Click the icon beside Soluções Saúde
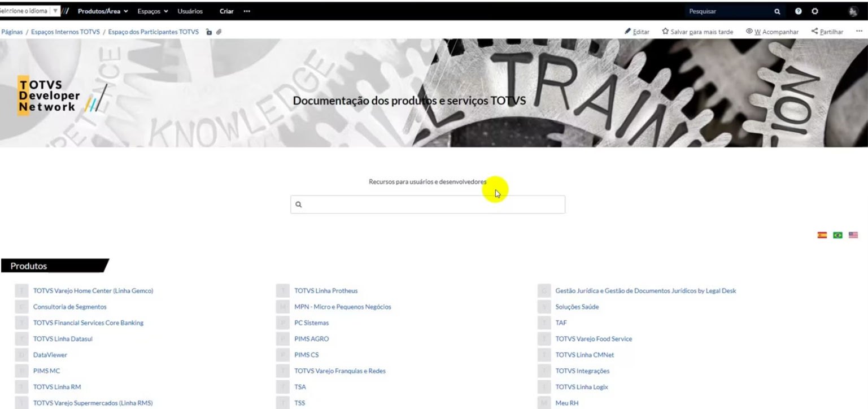The width and height of the screenshot is (868, 409). pyautogui.click(x=544, y=307)
